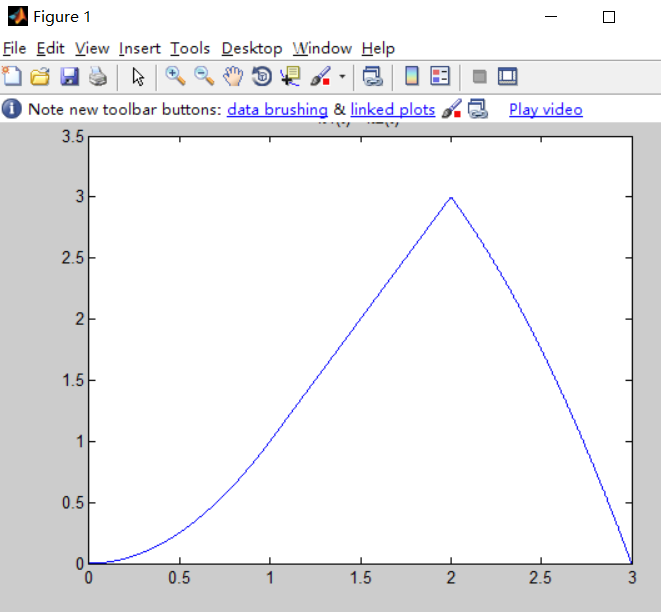This screenshot has height=612, width=661.
Task: Follow the data brushing link
Action: pos(277,110)
